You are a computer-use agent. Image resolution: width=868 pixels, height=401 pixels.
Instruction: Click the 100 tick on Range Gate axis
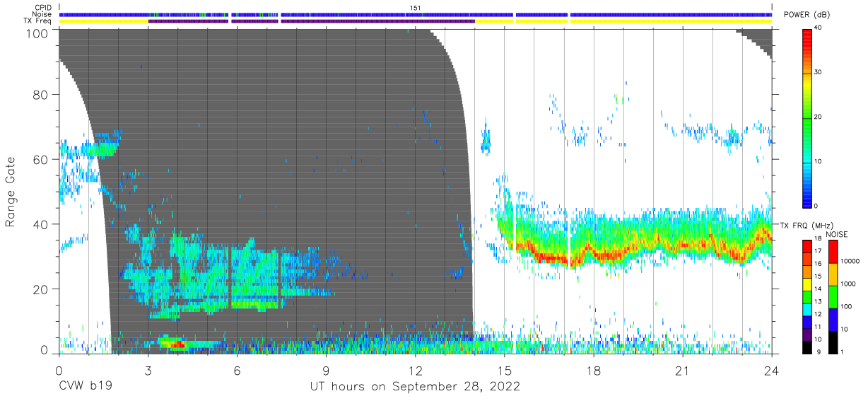pyautogui.click(x=37, y=33)
